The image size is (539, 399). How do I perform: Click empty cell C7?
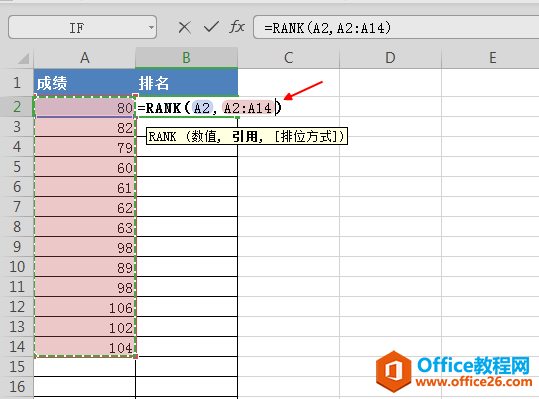pos(288,207)
